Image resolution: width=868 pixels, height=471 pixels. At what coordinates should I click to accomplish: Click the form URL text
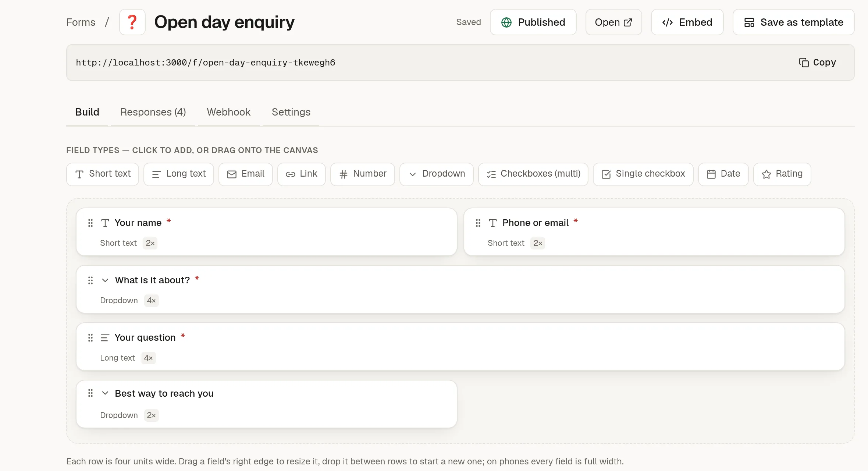tap(206, 63)
